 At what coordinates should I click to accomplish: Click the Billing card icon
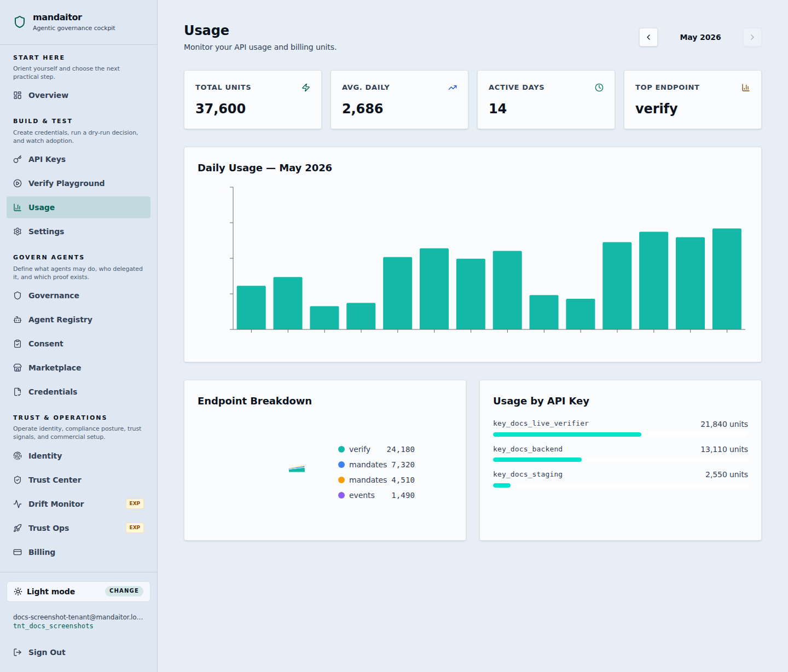18,552
